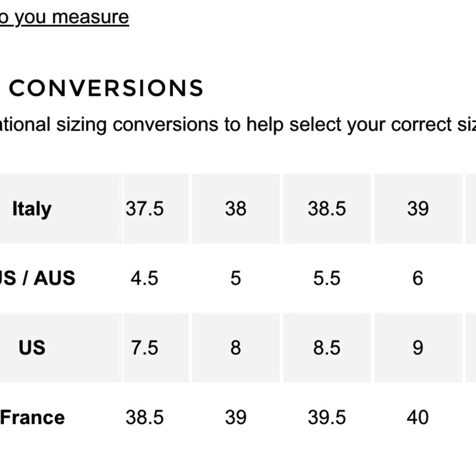Click the "you measure" underlined link

(x=66, y=17)
